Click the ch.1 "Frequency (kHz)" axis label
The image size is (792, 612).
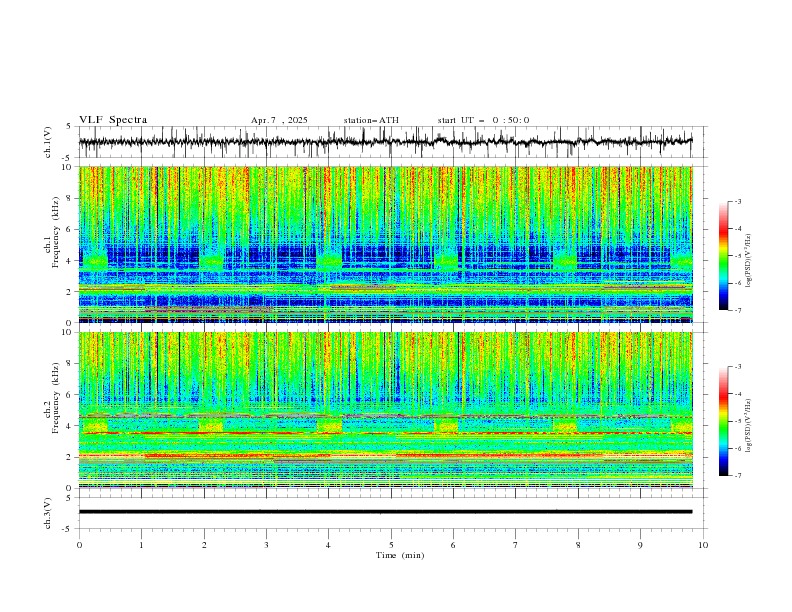pyautogui.click(x=56, y=232)
